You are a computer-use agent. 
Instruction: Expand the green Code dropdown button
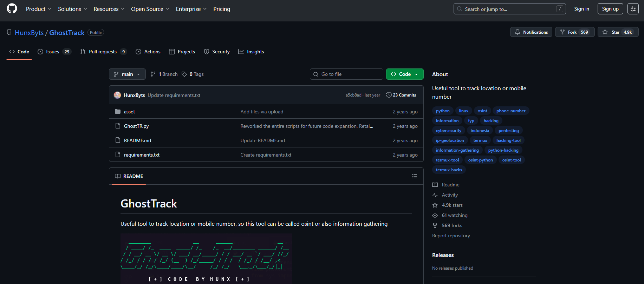tap(404, 74)
